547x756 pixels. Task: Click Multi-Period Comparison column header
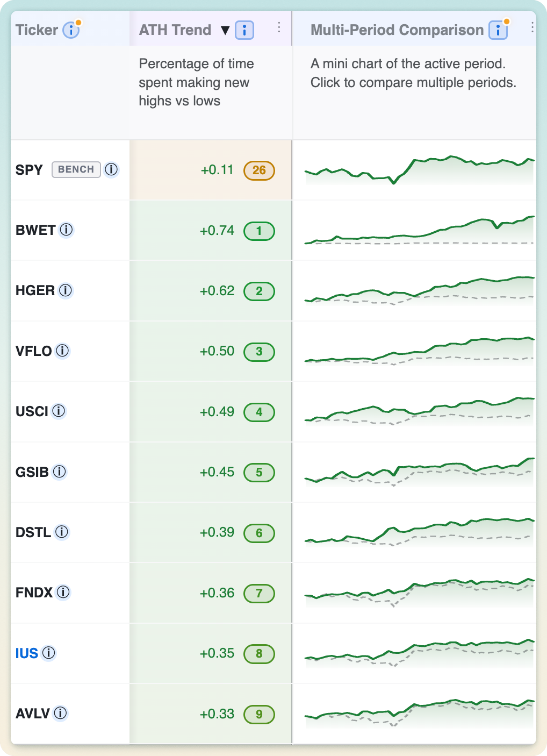click(x=397, y=30)
